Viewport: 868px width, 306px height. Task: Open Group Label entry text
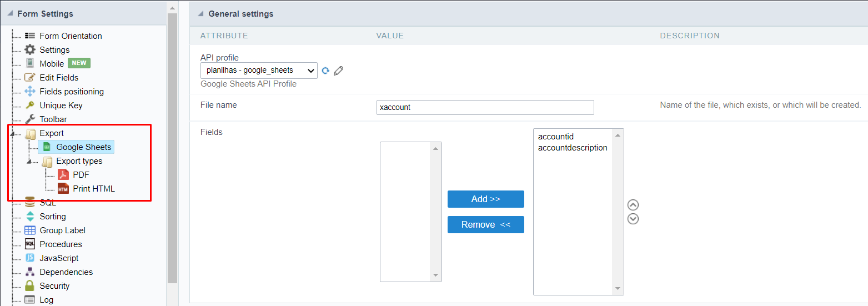pos(62,230)
